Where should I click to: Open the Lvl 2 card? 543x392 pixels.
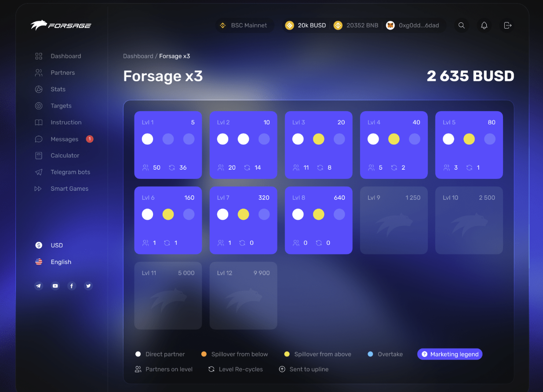pyautogui.click(x=243, y=145)
